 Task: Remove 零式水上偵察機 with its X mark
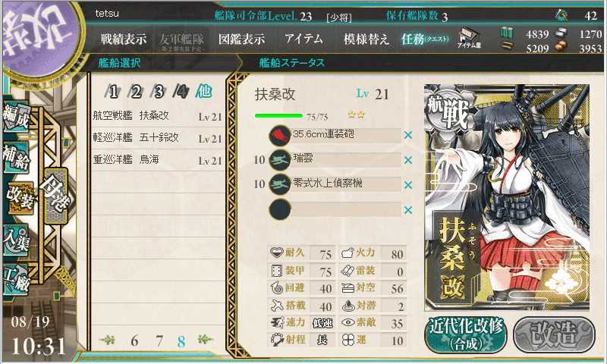click(x=407, y=185)
